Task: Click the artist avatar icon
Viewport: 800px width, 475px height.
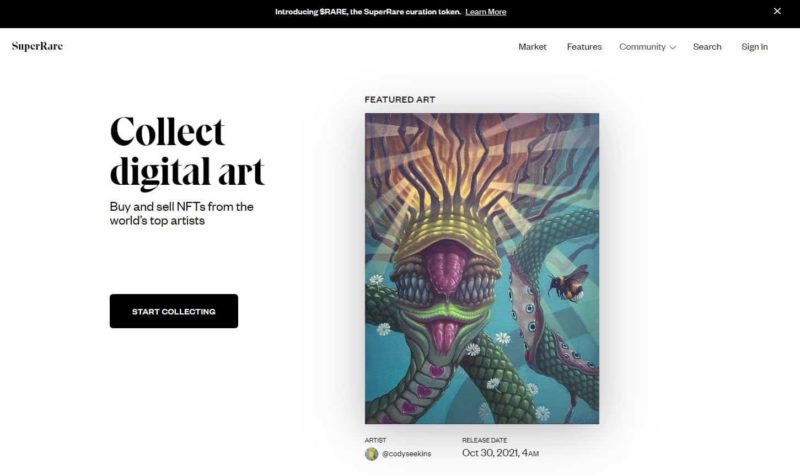Action: click(372, 453)
